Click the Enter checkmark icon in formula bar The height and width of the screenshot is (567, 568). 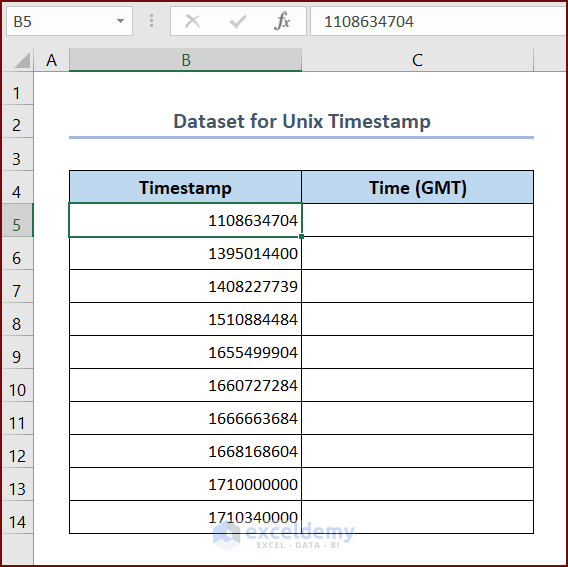[238, 21]
